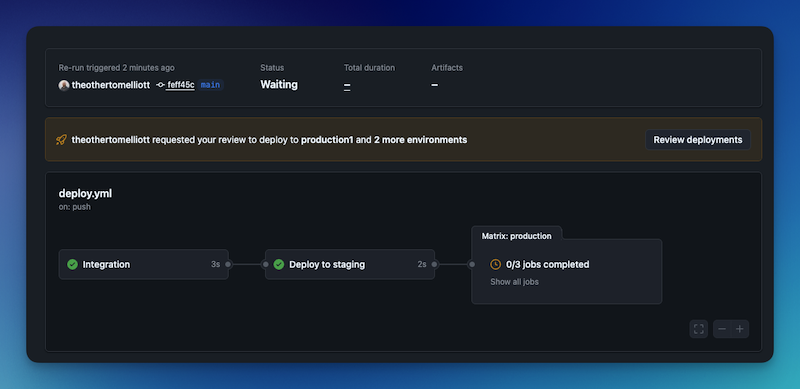Toggle fullscreen workflow graph view

[x=698, y=329]
